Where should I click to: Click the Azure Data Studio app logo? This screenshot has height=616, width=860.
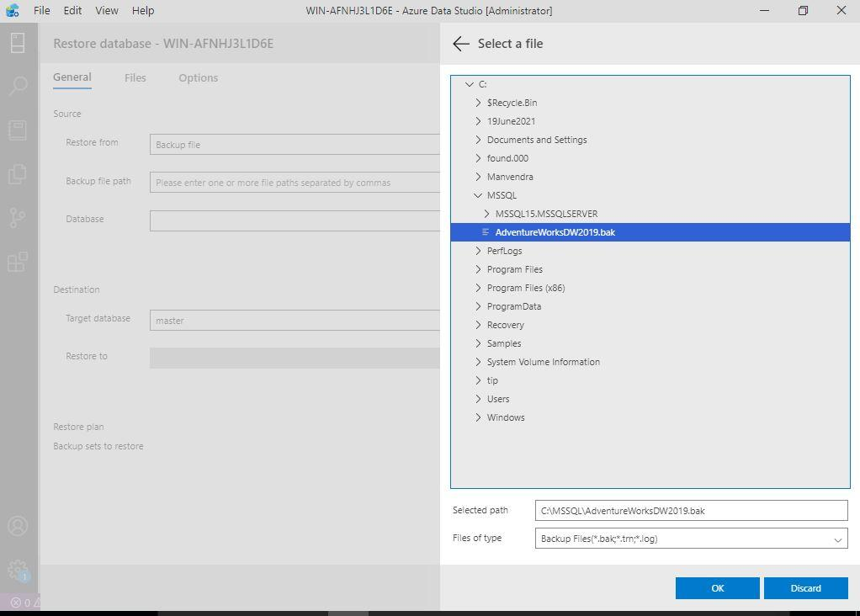(12, 10)
